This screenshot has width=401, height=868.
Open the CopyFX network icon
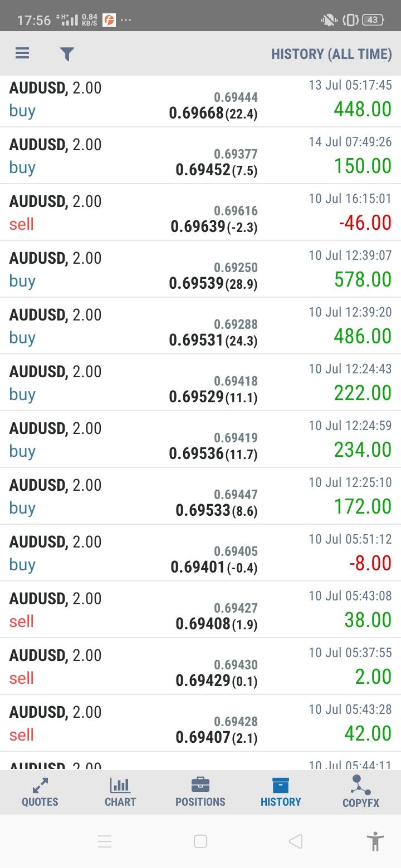[361, 785]
